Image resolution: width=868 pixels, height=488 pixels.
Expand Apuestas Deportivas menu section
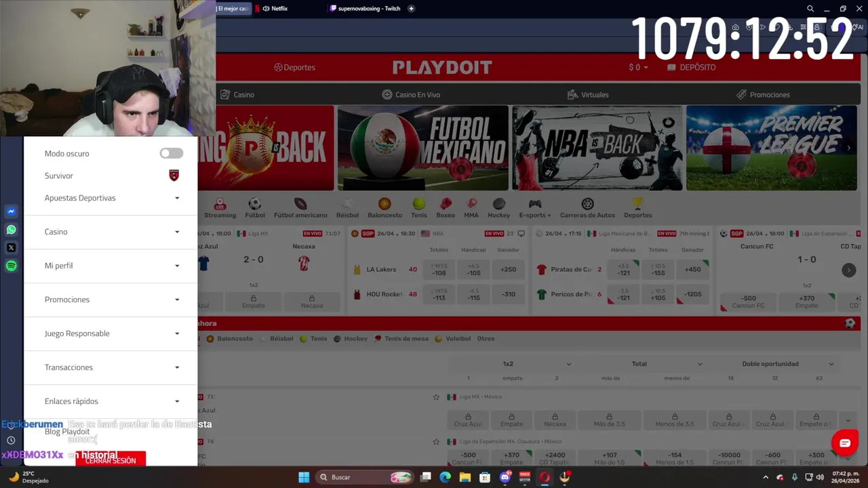click(111, 198)
